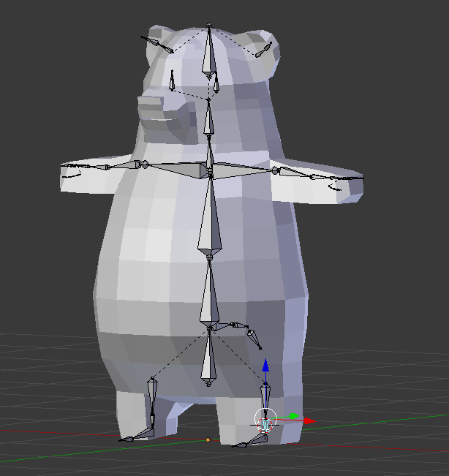449x476 pixels.
Task: Select the ear bone on the viewer's right
Action: [x=263, y=50]
